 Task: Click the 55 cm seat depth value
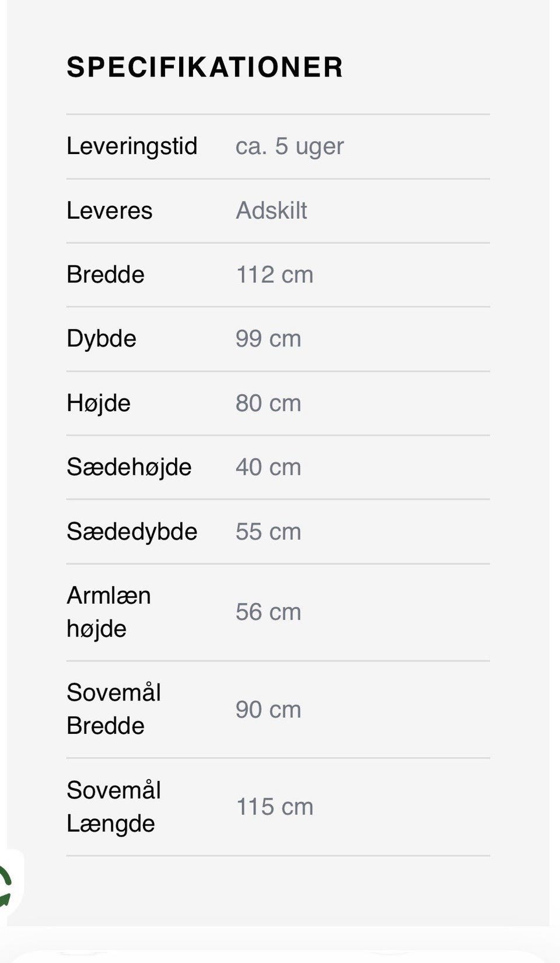(x=268, y=531)
